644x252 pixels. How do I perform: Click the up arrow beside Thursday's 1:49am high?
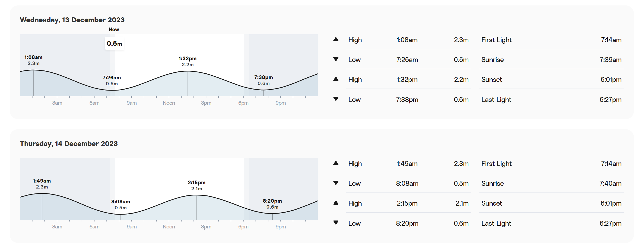tap(336, 163)
